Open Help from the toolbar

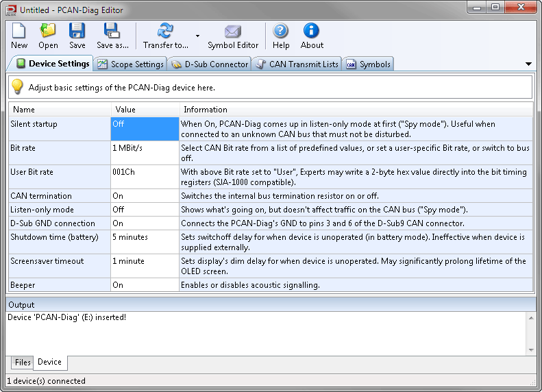tap(281, 32)
